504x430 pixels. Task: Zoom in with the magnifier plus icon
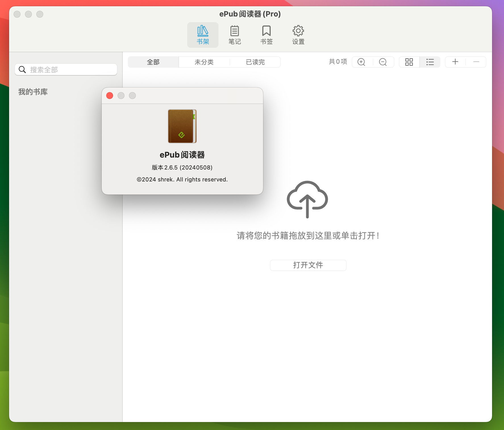coord(361,62)
